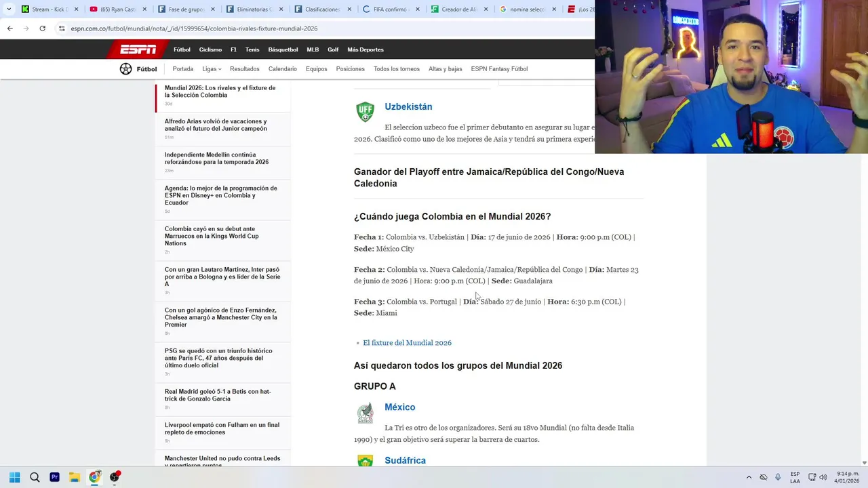
Task: Close the Creador de Ali tab
Action: pos(486,9)
